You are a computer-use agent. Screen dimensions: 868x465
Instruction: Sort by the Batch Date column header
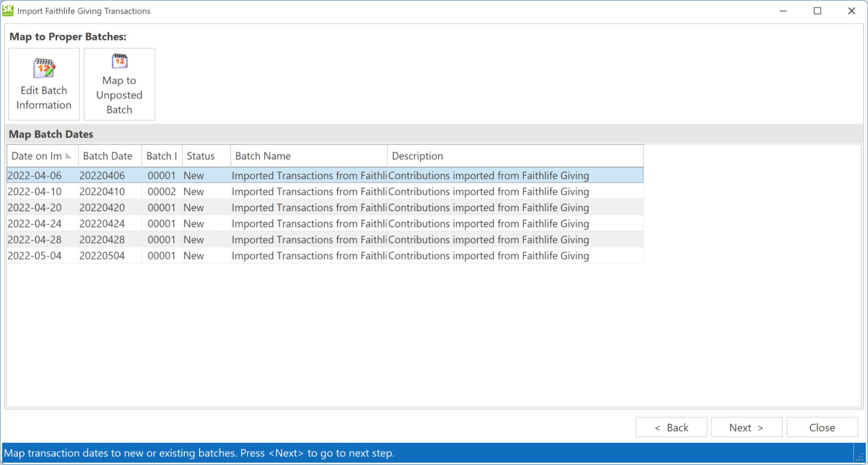[x=110, y=156]
